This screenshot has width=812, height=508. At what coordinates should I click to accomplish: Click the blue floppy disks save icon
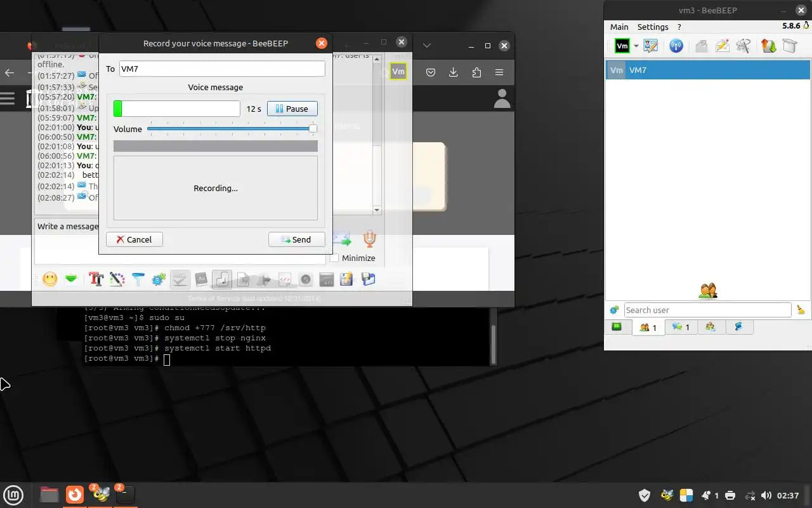click(x=368, y=279)
